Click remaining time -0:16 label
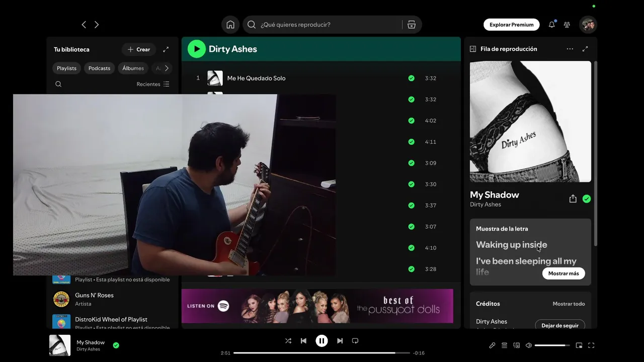Viewport: 644px width, 362px height. click(x=419, y=353)
